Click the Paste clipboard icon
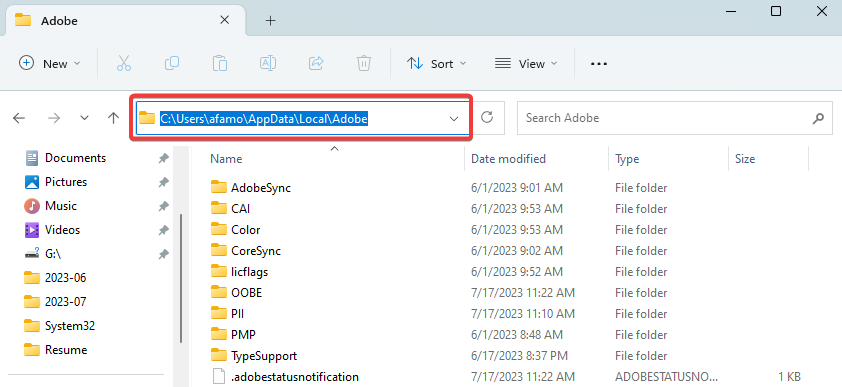This screenshot has width=842, height=387. pyautogui.click(x=220, y=63)
